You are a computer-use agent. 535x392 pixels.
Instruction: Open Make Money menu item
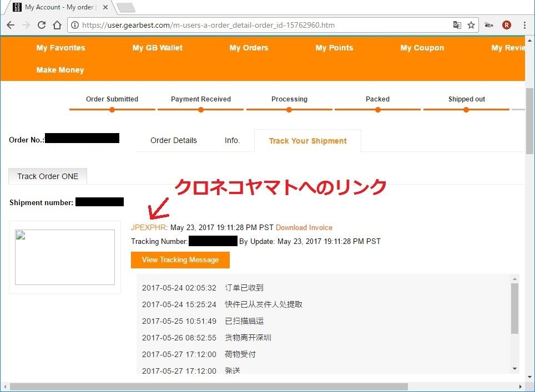click(x=60, y=70)
